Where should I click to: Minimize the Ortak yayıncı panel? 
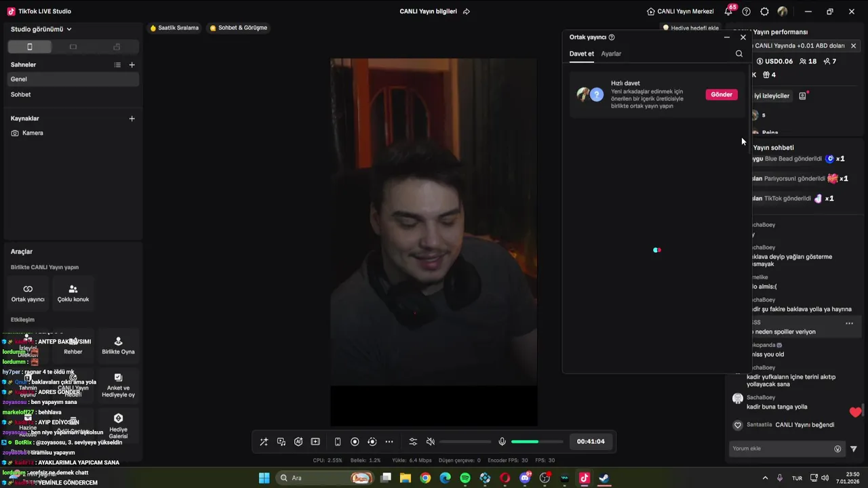pyautogui.click(x=727, y=37)
